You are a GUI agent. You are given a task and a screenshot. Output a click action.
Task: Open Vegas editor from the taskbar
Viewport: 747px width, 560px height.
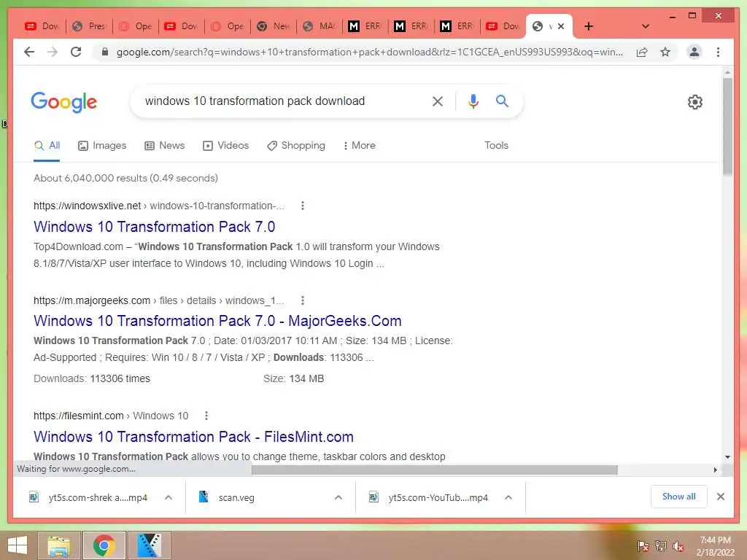(x=149, y=545)
